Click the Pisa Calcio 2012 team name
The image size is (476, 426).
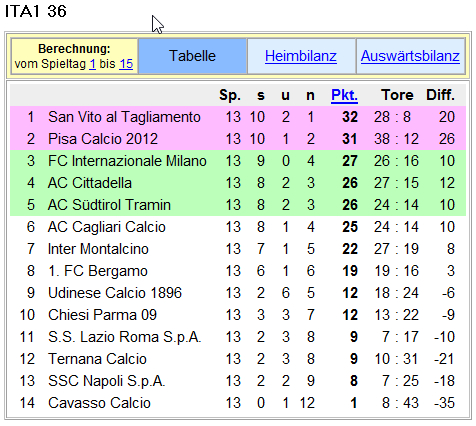coord(103,139)
